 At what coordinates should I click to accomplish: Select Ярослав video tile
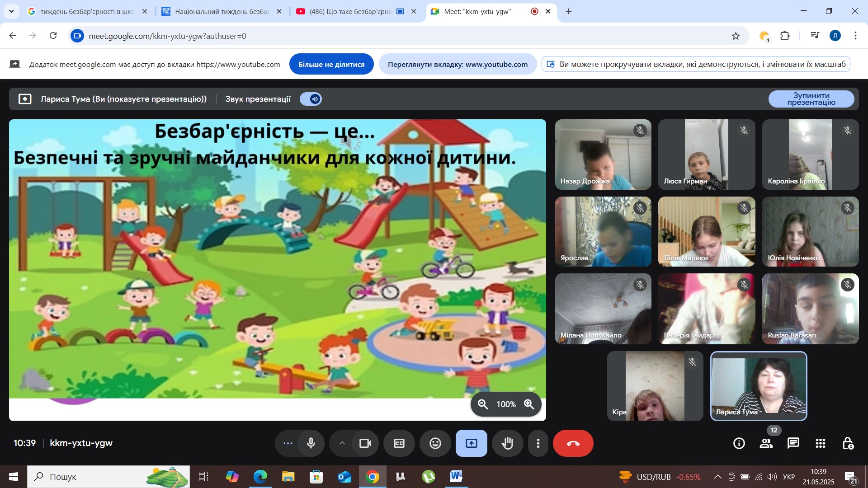(x=603, y=231)
